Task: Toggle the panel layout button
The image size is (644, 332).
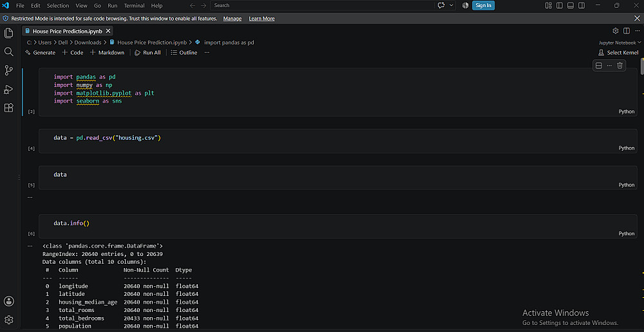Action: click(571, 5)
